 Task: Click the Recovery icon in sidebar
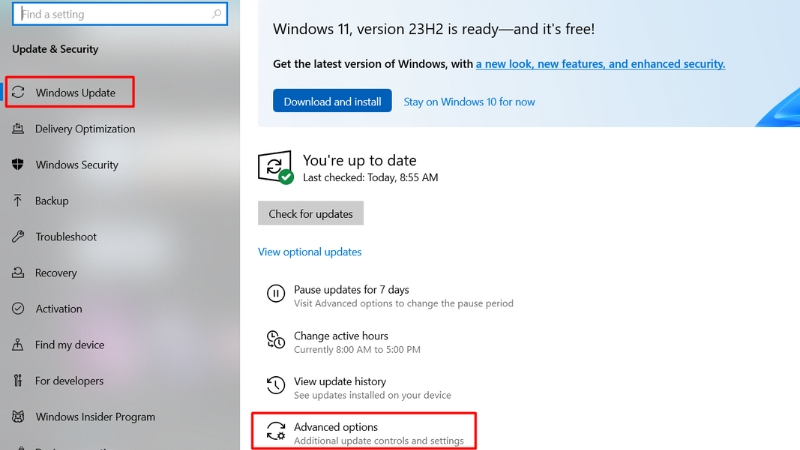pyautogui.click(x=18, y=272)
